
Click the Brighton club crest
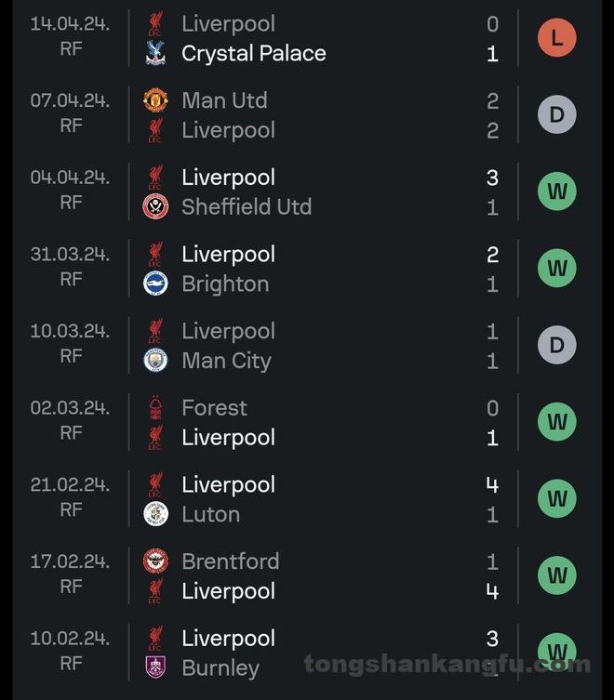[x=155, y=284]
